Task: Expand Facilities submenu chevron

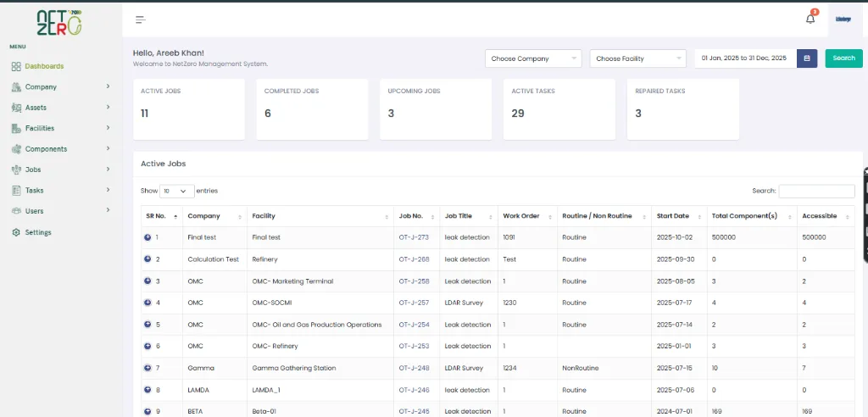Action: [108, 127]
